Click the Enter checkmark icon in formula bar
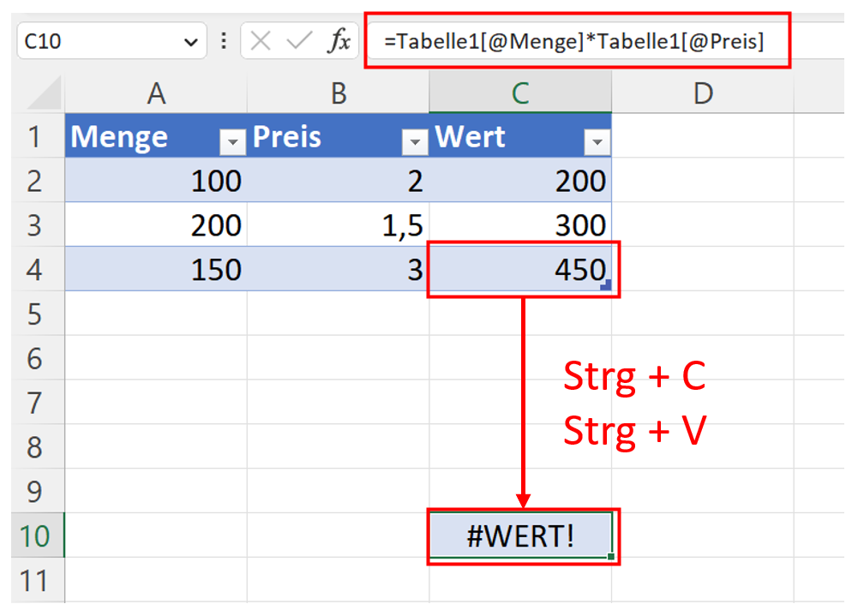 299,41
